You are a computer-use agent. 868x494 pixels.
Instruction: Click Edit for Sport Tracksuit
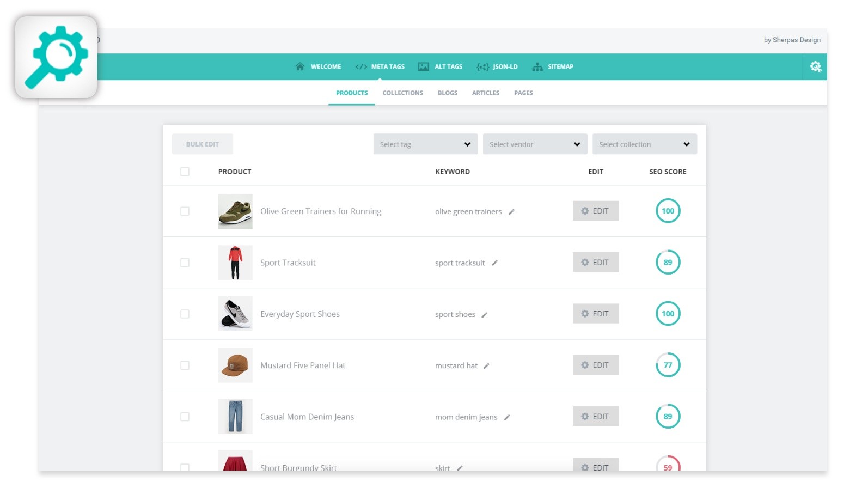[595, 262]
